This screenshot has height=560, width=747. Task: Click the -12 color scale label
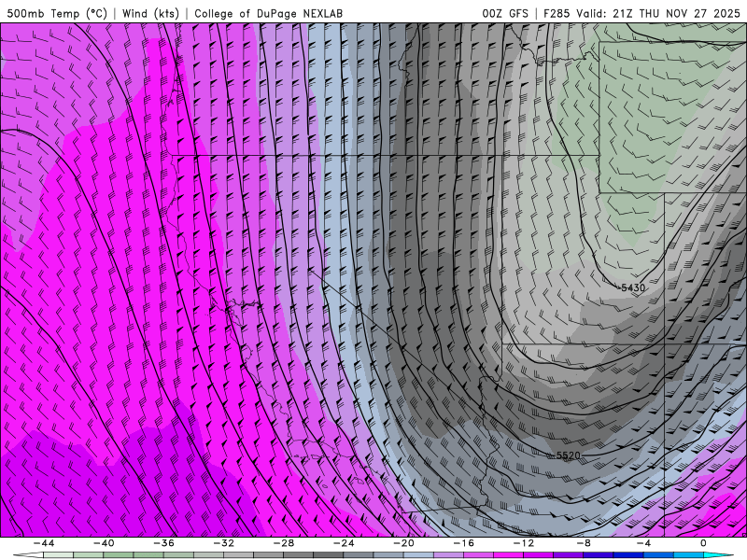click(x=524, y=543)
